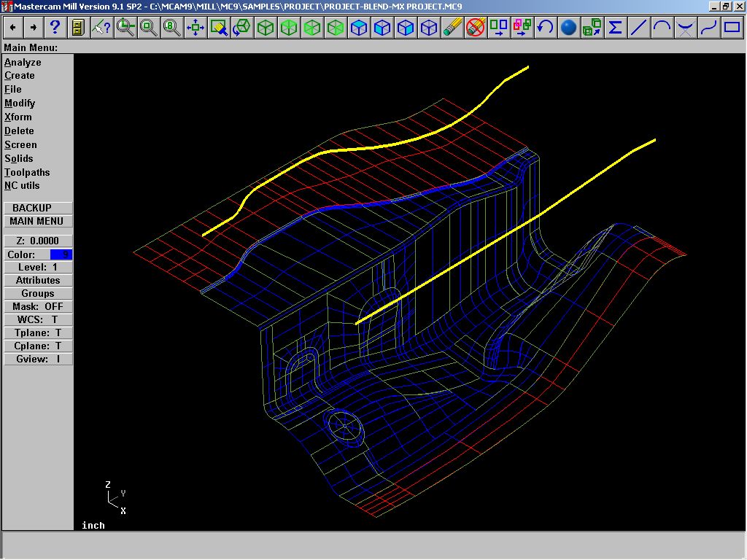Go to next toolbar page arrow
Screen dimensions: 747x560
coord(34,27)
